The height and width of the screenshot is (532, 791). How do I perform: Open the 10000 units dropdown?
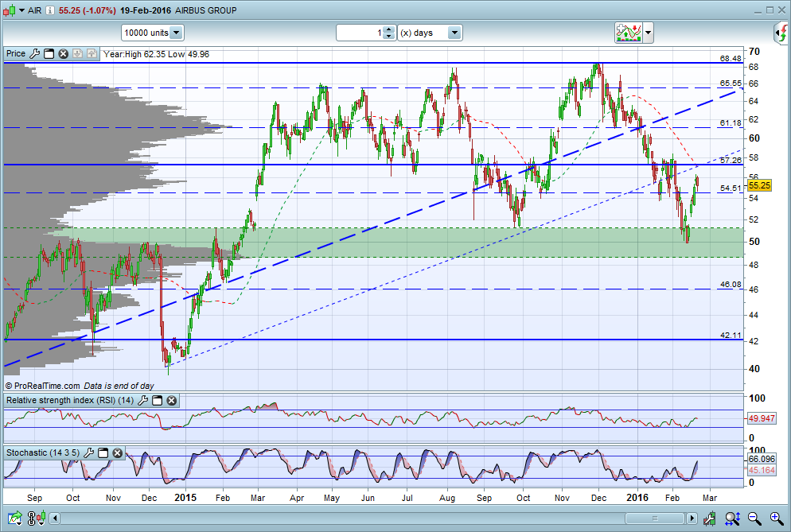[x=175, y=33]
